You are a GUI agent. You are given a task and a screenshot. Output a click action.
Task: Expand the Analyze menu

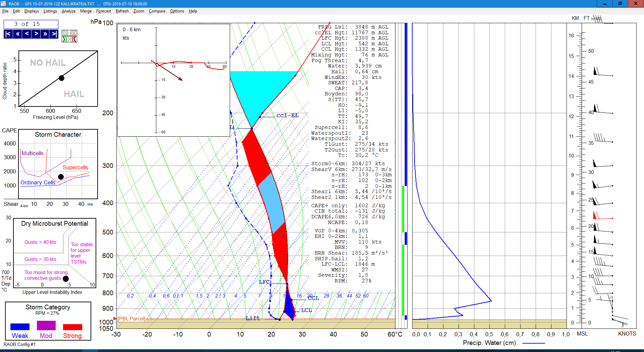click(68, 11)
